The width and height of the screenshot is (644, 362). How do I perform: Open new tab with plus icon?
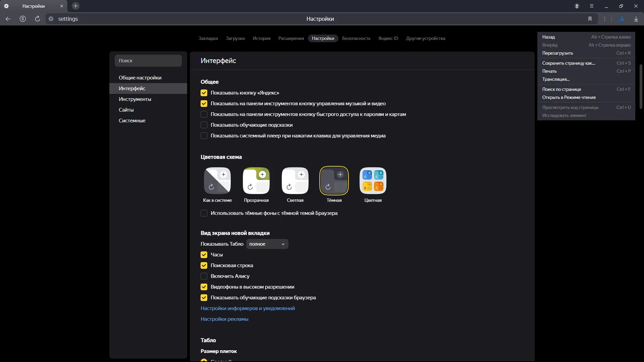click(75, 6)
